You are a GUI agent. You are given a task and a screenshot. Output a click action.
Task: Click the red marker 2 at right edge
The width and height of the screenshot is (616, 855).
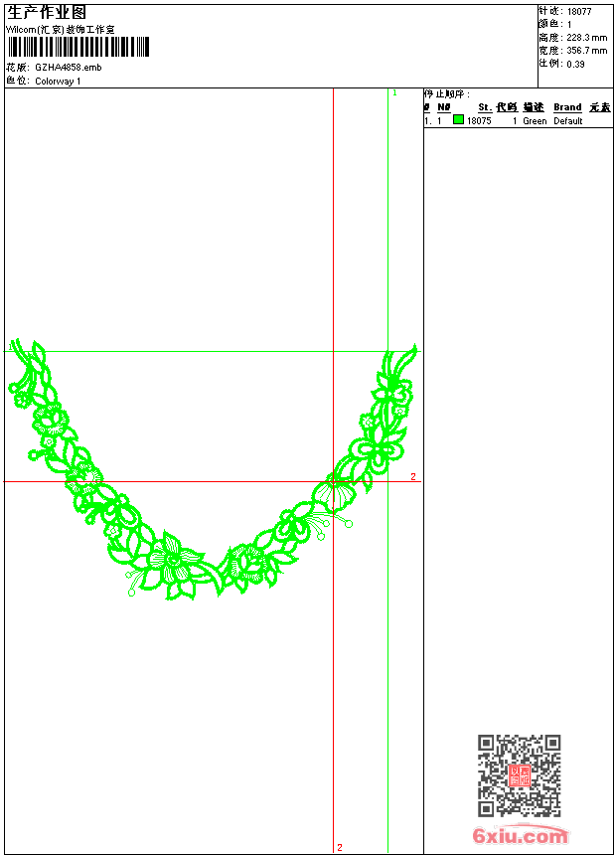[413, 476]
